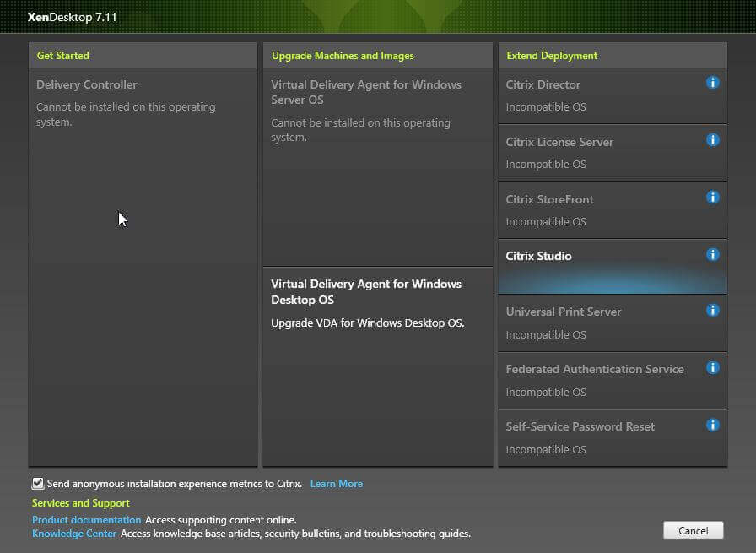This screenshot has height=553, width=756.
Task: Click the disabled Delivery Controller option
Action: 143,268
